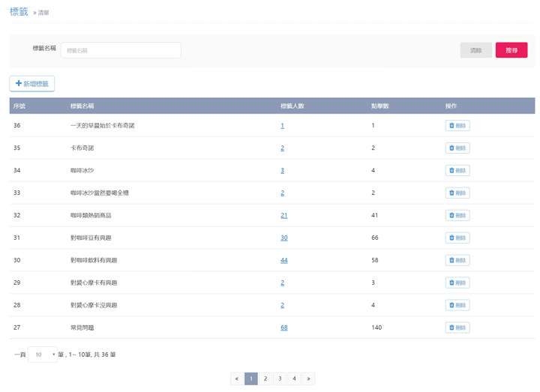Viewport: 540px width, 392px height.
Task: Click the 標籤 breadcrumb heading
Action: click(19, 11)
